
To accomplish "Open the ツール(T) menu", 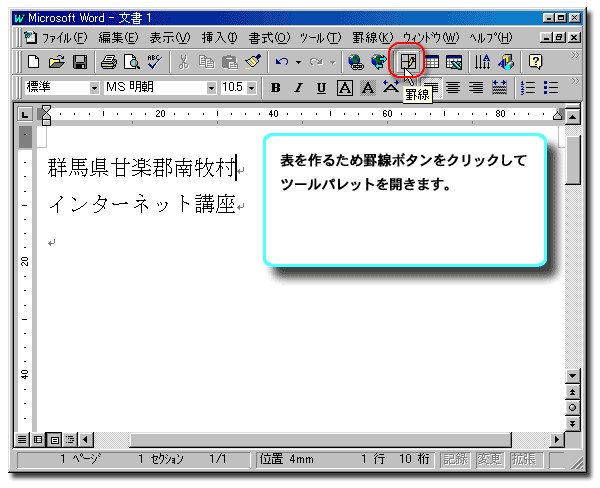I will (320, 38).
